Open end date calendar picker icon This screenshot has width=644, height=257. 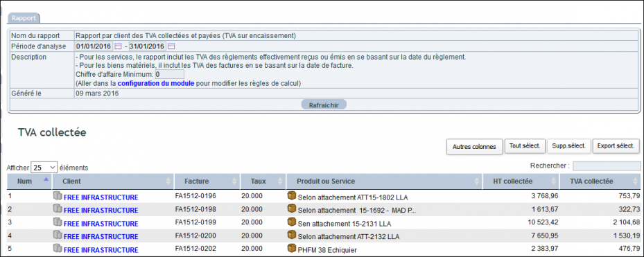[x=171, y=46]
